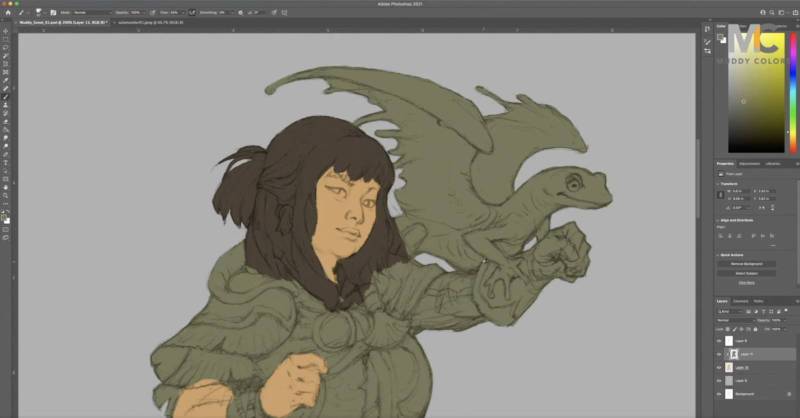Switch to the Paths tab
The height and width of the screenshot is (418, 800).
pyautogui.click(x=758, y=301)
